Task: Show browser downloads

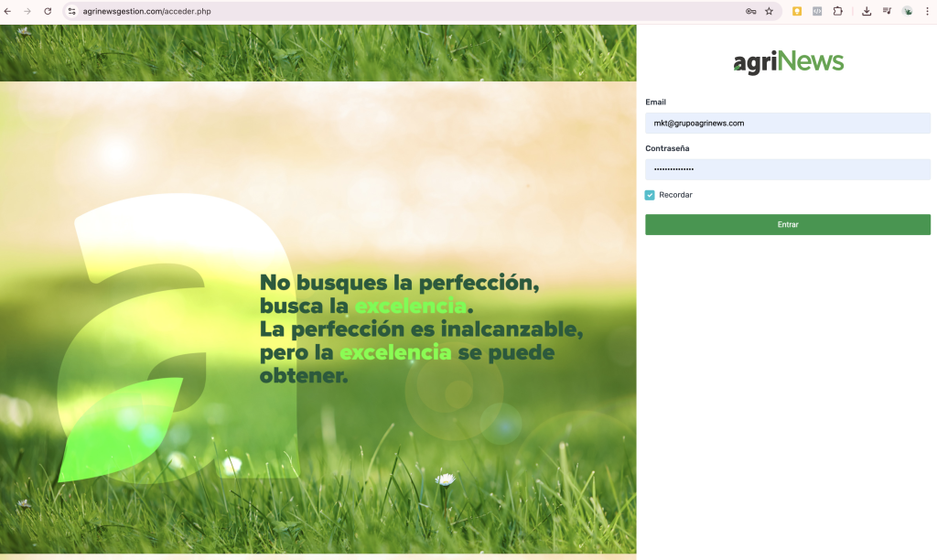Action: pos(867,11)
